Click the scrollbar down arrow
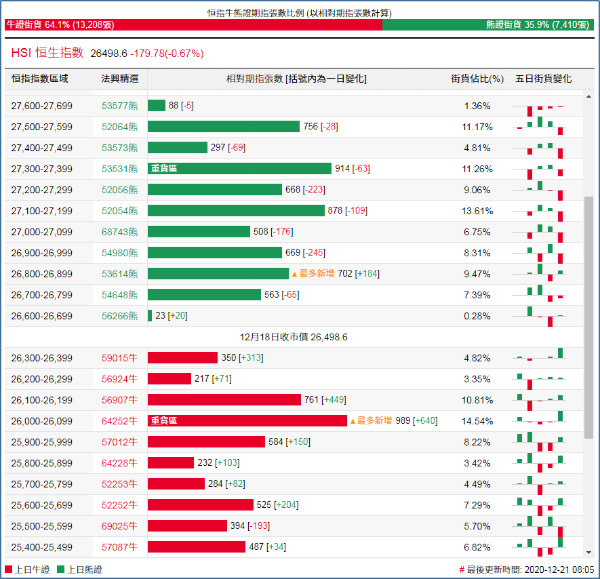The width and height of the screenshot is (600, 579). [x=589, y=552]
